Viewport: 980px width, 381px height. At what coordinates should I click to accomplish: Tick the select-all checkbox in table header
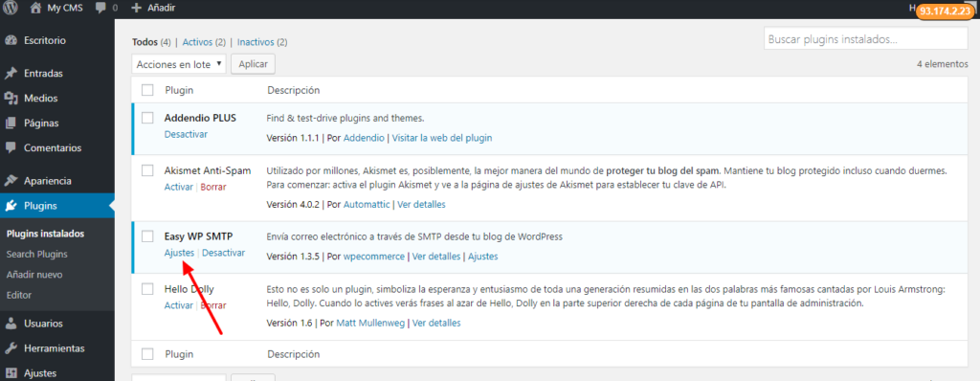[x=147, y=90]
